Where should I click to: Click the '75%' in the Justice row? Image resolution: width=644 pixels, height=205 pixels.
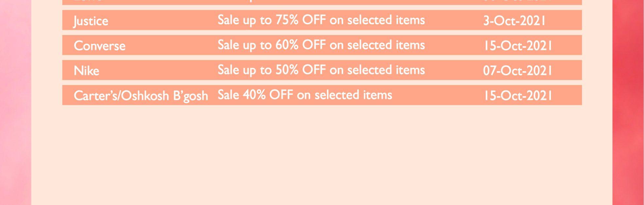(287, 20)
